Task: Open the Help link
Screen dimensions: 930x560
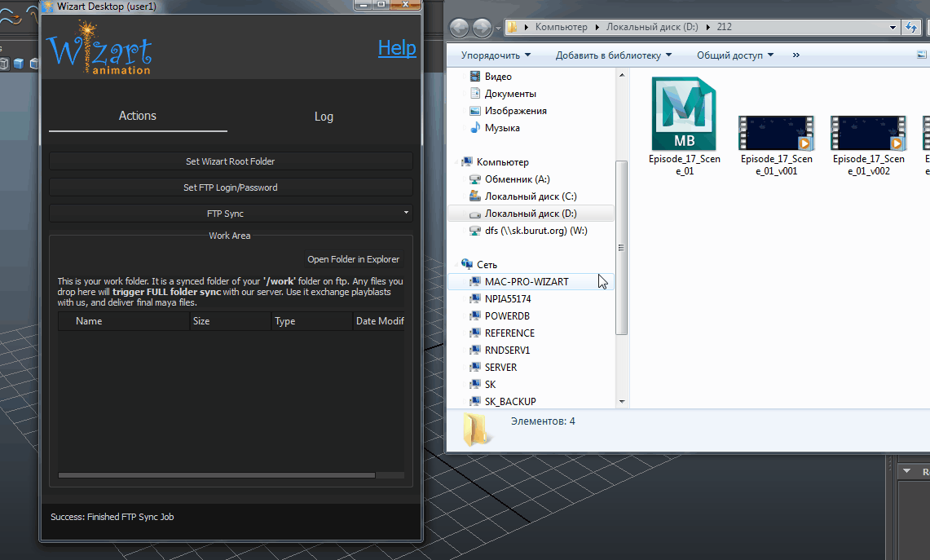Action: coord(397,48)
